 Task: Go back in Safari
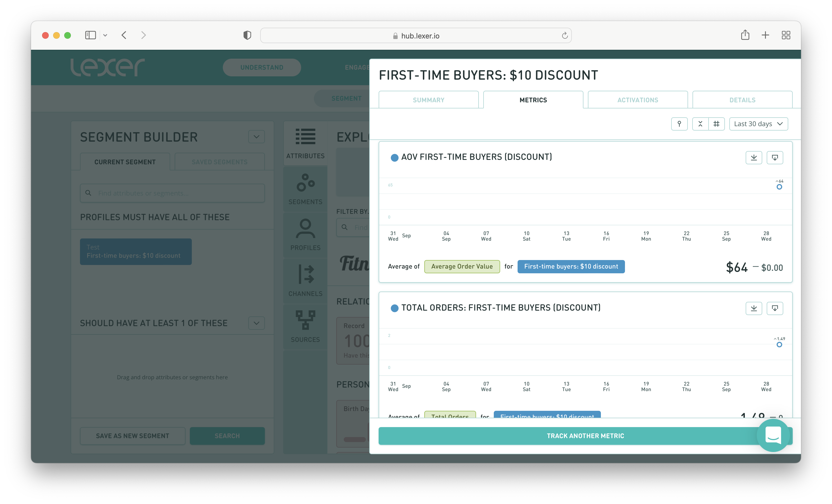point(124,35)
